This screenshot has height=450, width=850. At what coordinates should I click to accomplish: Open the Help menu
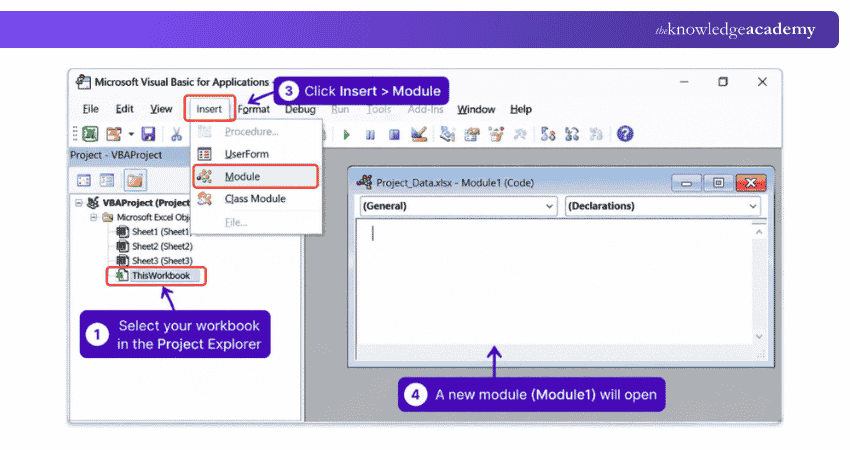point(521,109)
